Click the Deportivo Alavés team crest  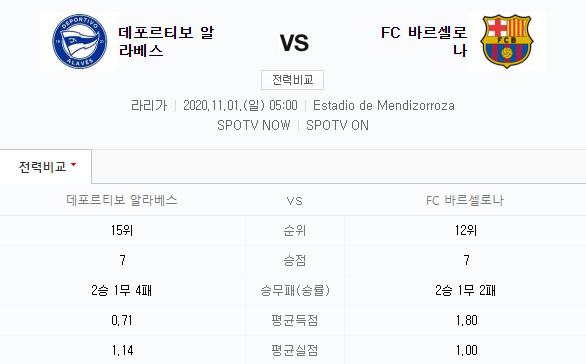(79, 41)
